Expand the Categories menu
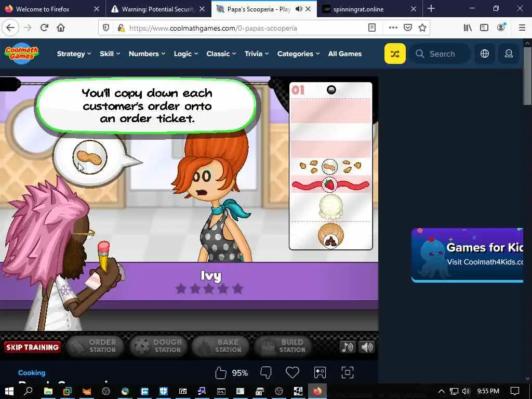 pyautogui.click(x=299, y=54)
